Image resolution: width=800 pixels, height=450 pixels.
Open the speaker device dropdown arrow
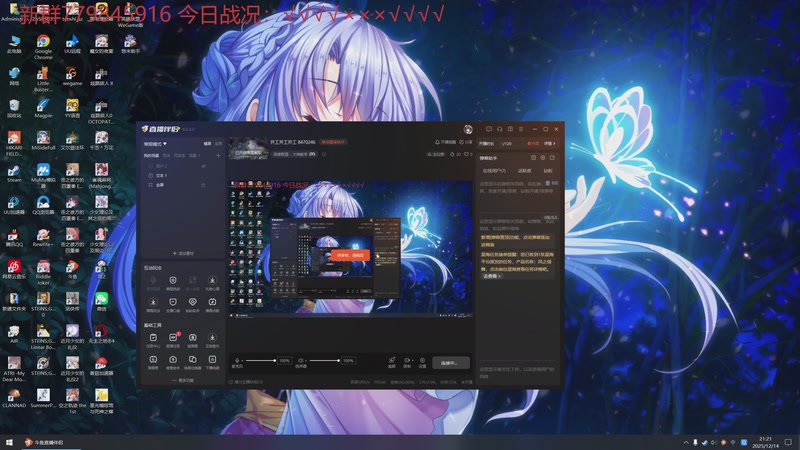(x=305, y=361)
